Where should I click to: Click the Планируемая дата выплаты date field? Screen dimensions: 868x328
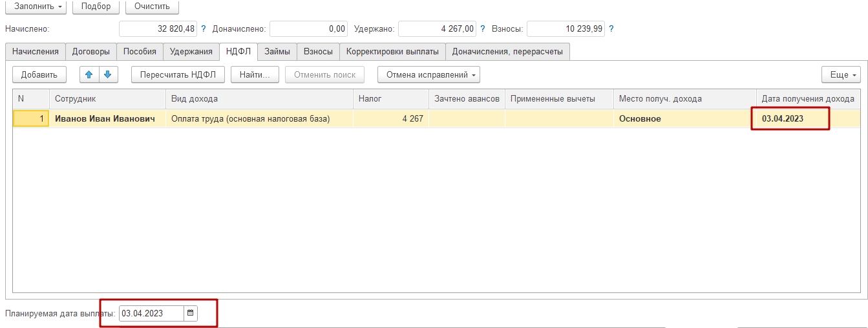tap(151, 313)
